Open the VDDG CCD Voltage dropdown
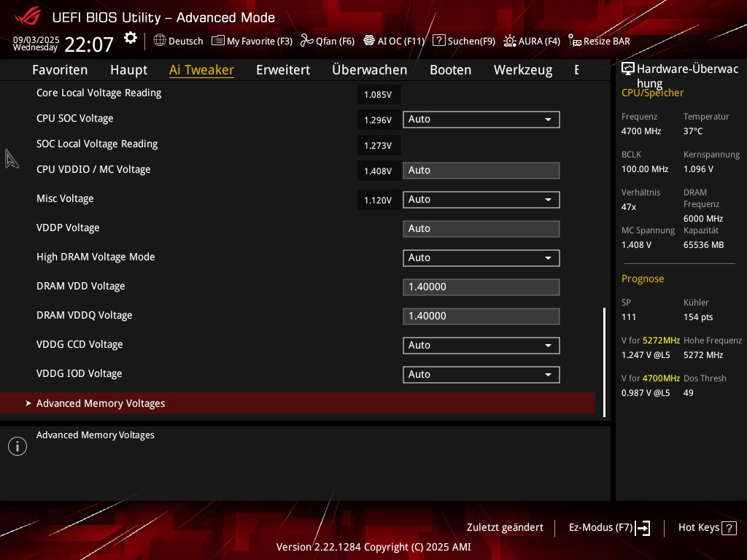This screenshot has width=747, height=560. (x=481, y=345)
